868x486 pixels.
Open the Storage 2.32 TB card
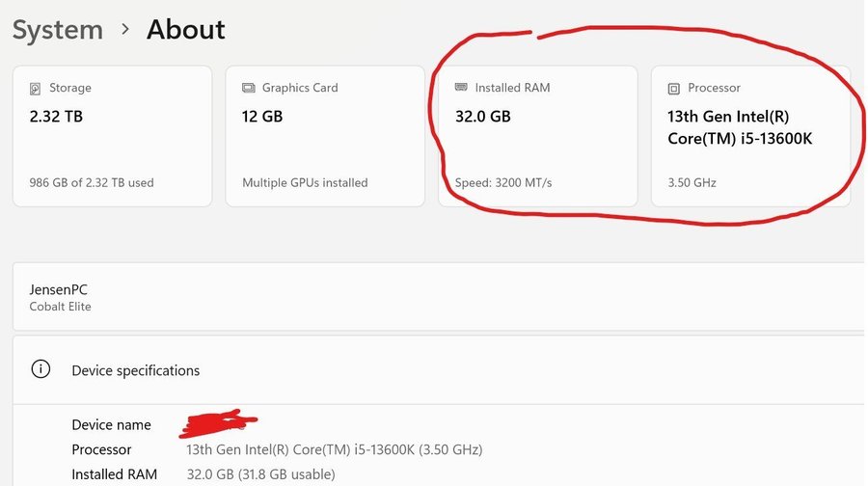pos(113,136)
